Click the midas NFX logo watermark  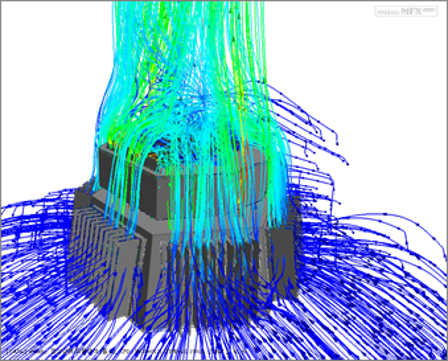[406, 11]
